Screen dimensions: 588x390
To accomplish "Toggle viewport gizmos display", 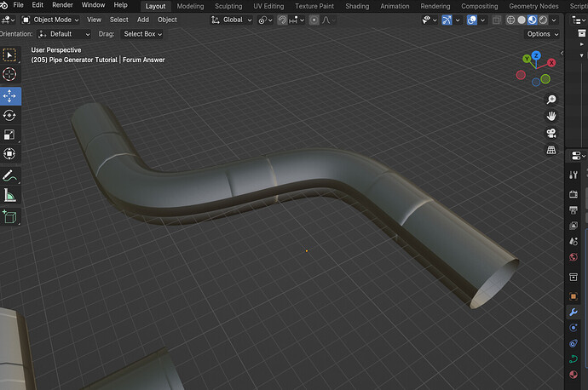I will pyautogui.click(x=447, y=20).
